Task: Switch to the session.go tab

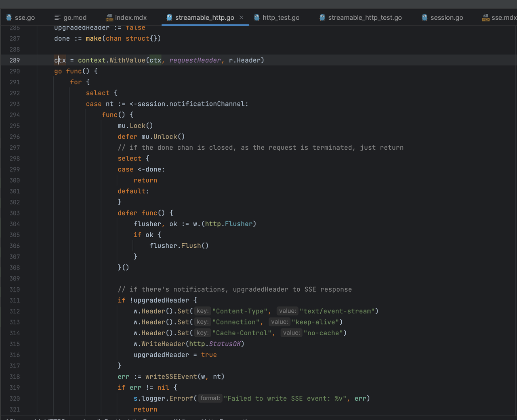Action: [443, 17]
